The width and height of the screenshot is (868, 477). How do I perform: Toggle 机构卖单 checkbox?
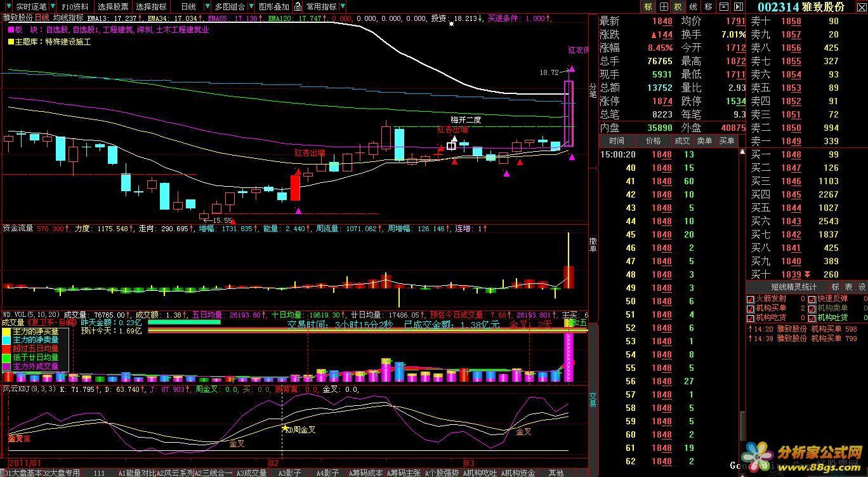click(812, 308)
